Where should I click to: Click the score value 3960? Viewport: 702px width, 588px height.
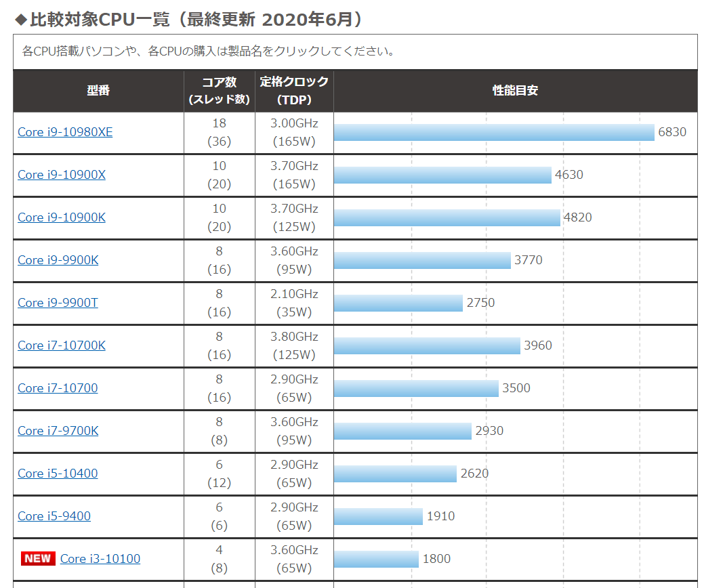[x=538, y=345]
